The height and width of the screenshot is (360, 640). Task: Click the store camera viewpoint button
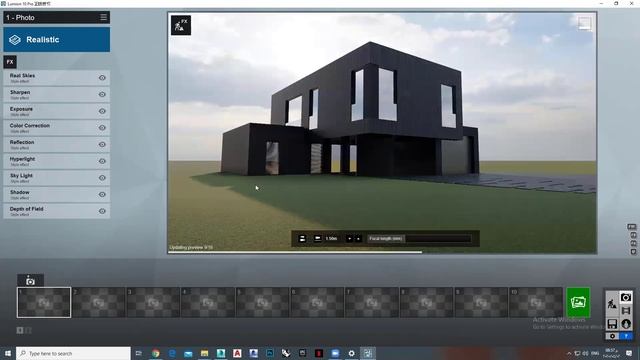click(30, 280)
